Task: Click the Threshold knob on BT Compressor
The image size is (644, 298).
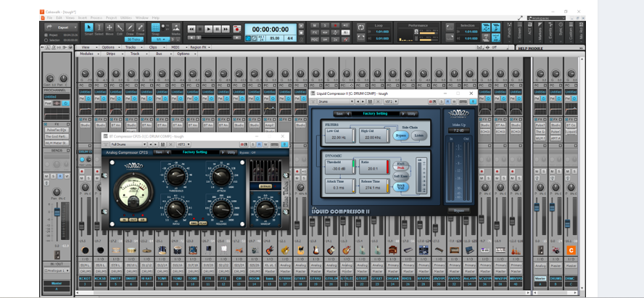Action: click(x=176, y=176)
